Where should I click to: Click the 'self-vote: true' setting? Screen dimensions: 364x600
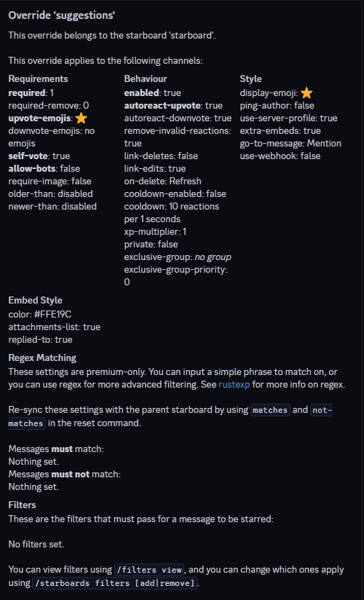coord(39,156)
